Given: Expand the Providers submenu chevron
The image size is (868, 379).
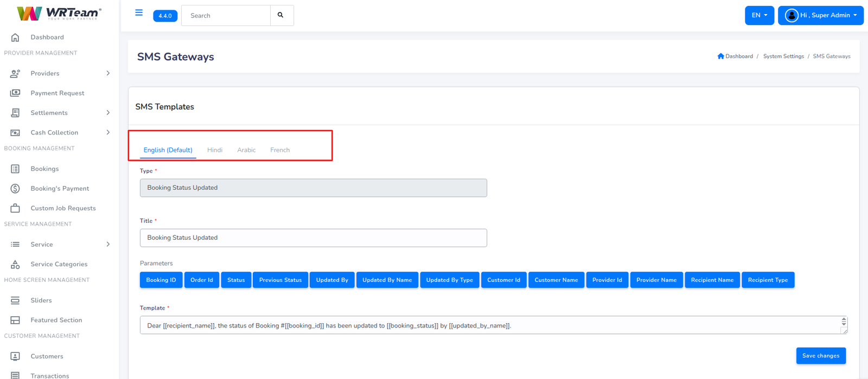Looking at the screenshot, I should tap(108, 73).
